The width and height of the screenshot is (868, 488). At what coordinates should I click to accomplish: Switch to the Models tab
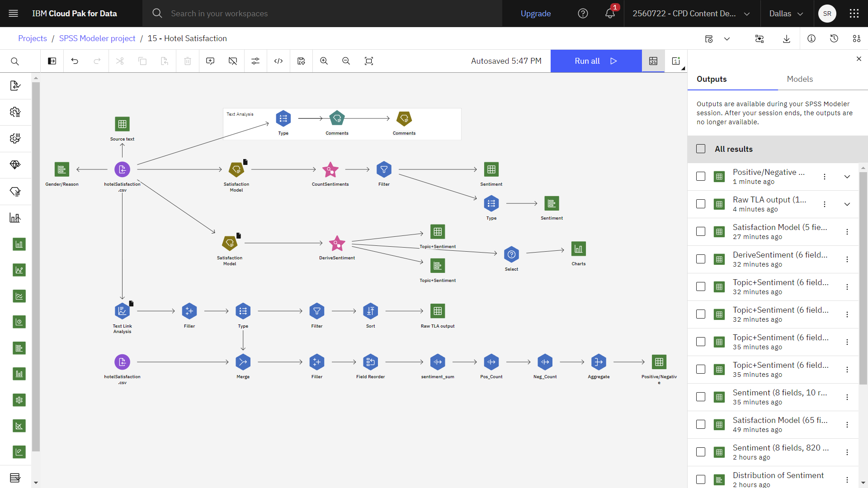click(x=800, y=79)
